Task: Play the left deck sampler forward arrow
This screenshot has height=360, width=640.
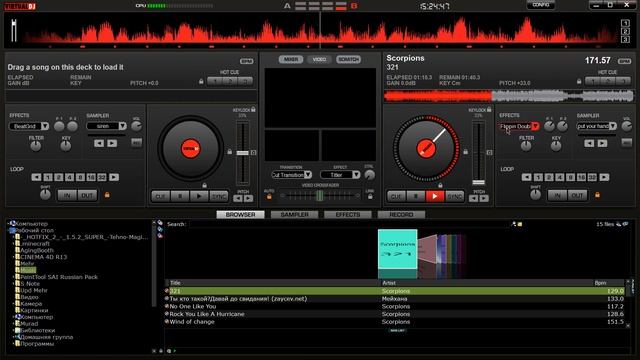Action: click(112, 143)
